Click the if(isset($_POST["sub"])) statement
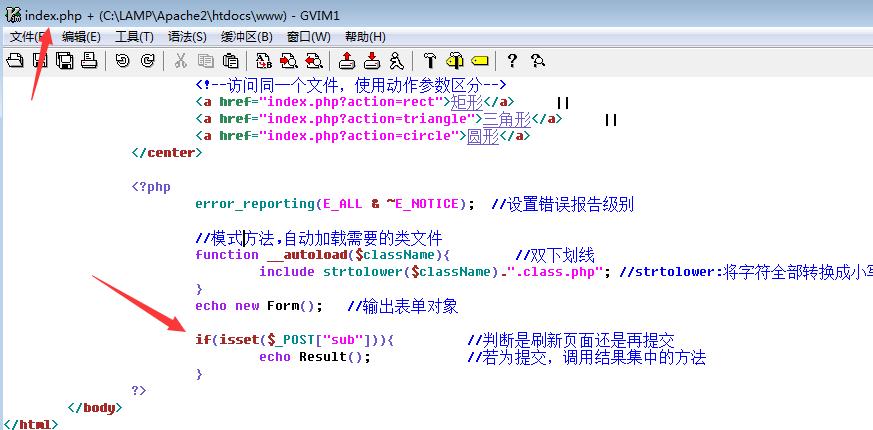Screen dimensions: 873x430 [295, 340]
